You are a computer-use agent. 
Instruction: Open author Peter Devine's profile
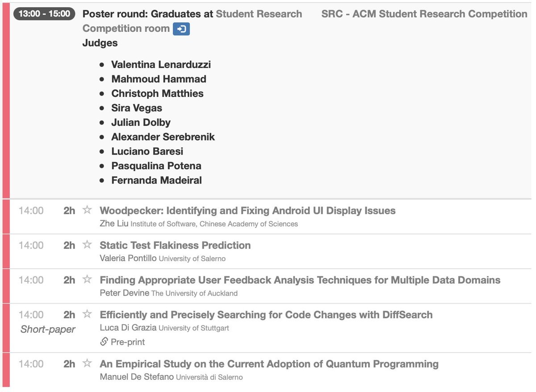(x=124, y=293)
